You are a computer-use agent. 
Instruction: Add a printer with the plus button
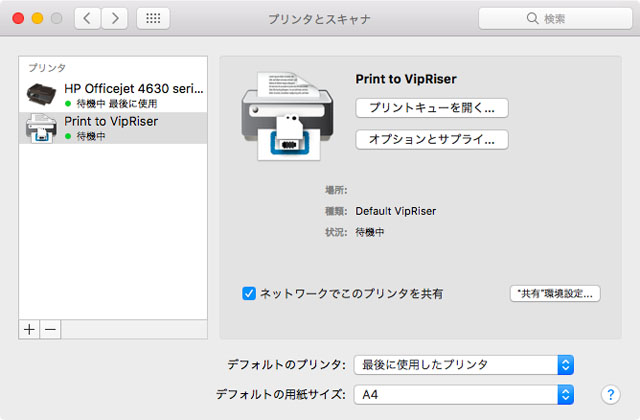[x=29, y=329]
